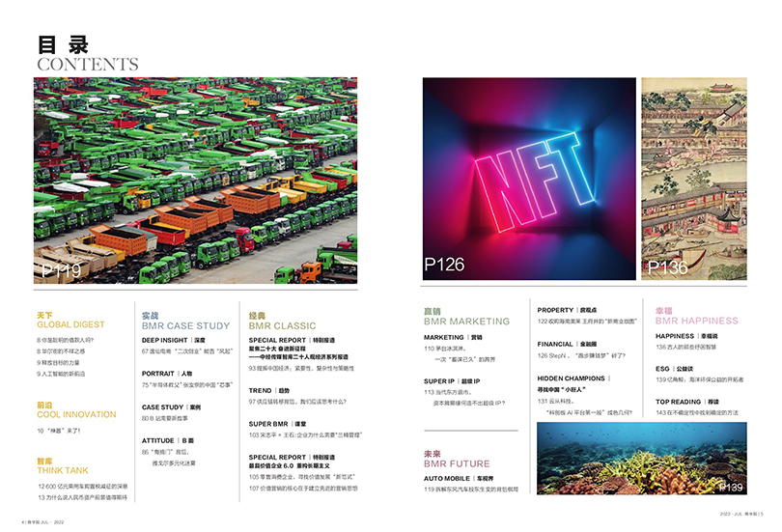Go to COOL INNOVATION section heading
The height and width of the screenshot is (532, 782).
[x=76, y=414]
